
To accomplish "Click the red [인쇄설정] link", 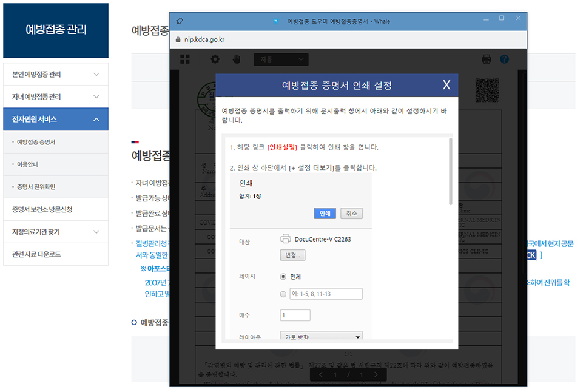I will [282, 147].
